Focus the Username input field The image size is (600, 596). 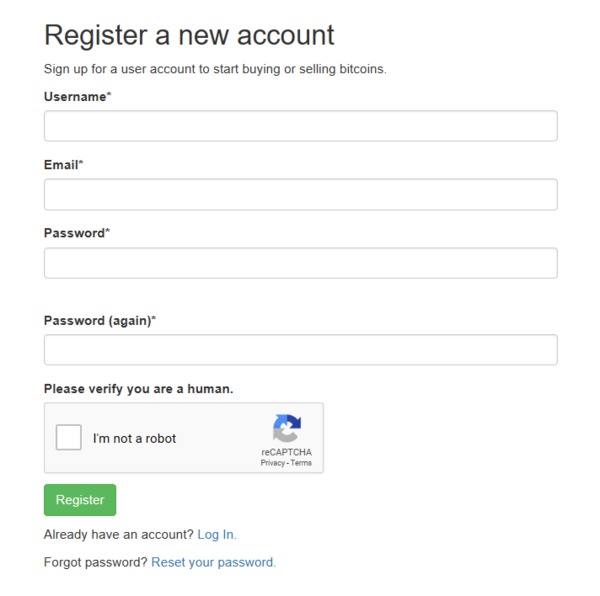pos(301,126)
